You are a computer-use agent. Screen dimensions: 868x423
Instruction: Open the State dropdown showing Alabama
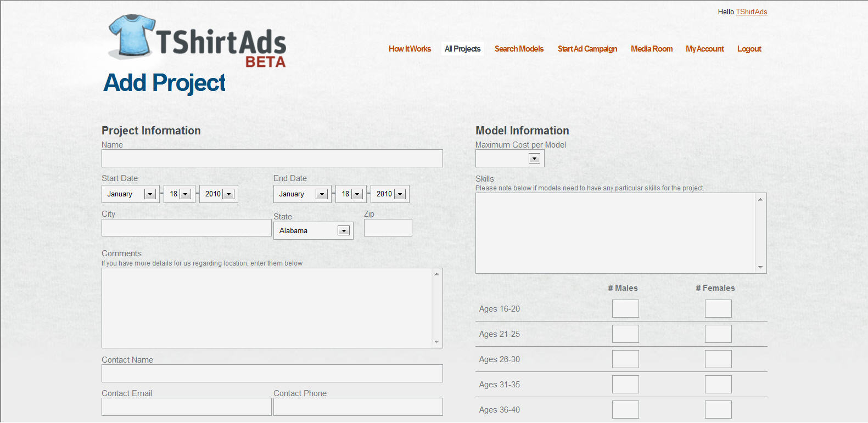pos(344,231)
